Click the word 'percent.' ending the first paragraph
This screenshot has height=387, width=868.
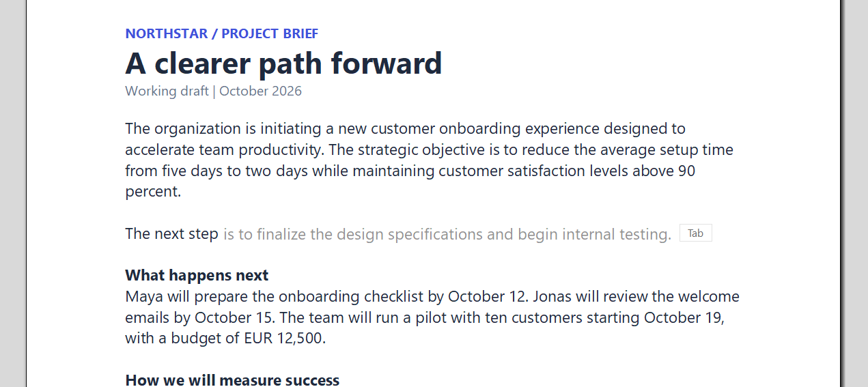(x=153, y=192)
